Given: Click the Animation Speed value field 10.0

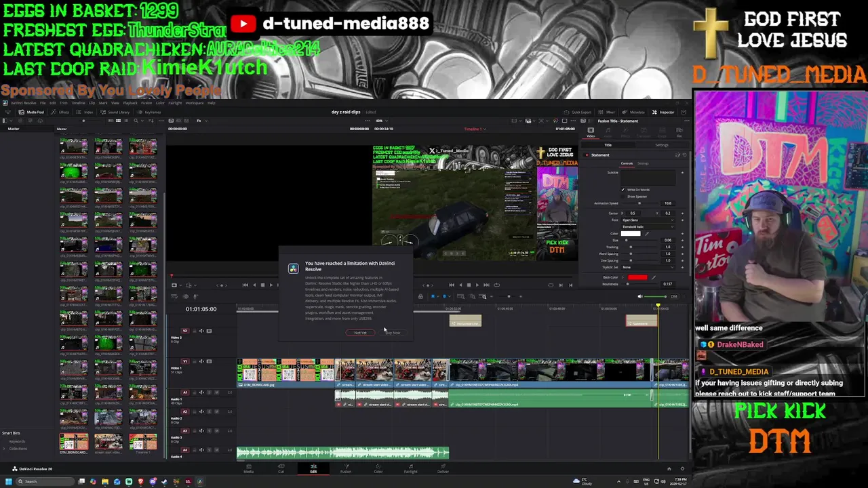Looking at the screenshot, I should click(x=668, y=203).
